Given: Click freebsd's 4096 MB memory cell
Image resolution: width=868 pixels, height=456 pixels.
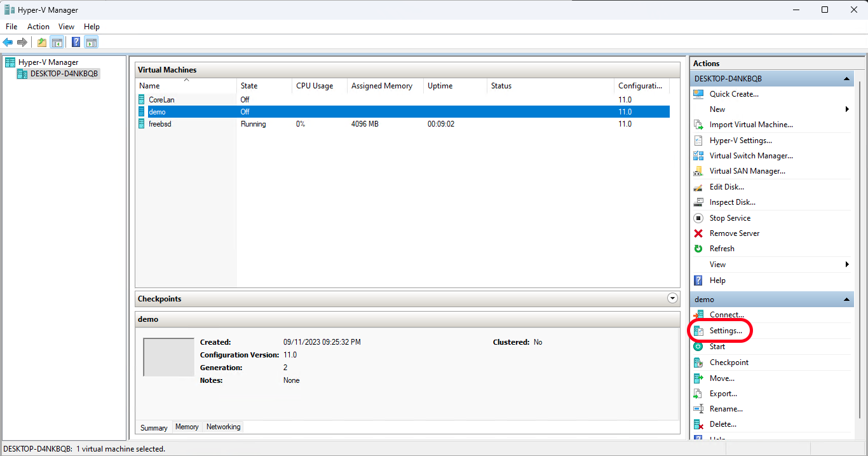Looking at the screenshot, I should click(365, 124).
